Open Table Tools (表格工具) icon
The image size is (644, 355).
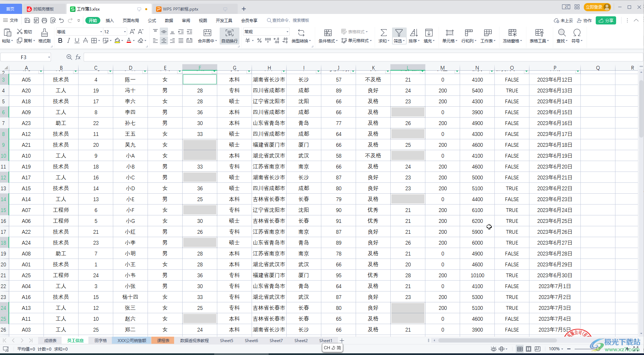pos(539,33)
